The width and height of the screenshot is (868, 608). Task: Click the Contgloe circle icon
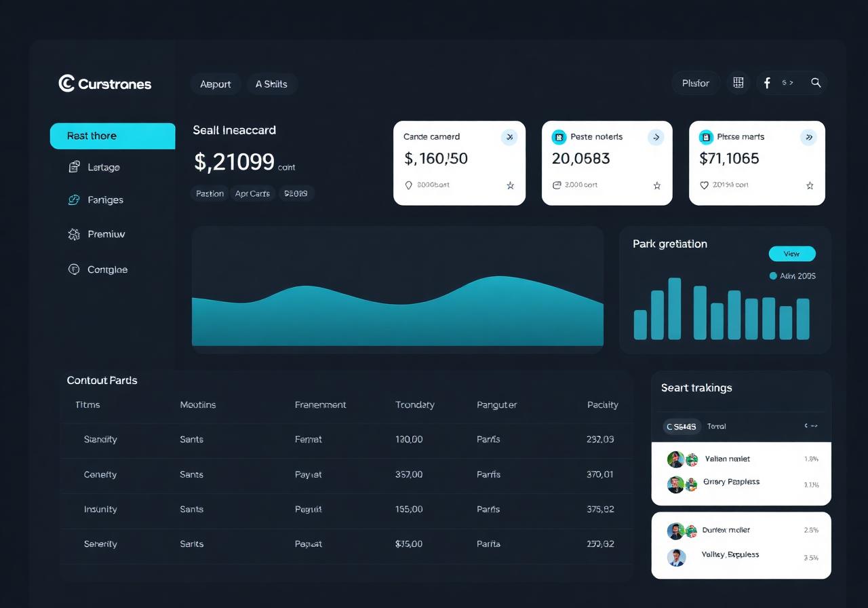75,269
